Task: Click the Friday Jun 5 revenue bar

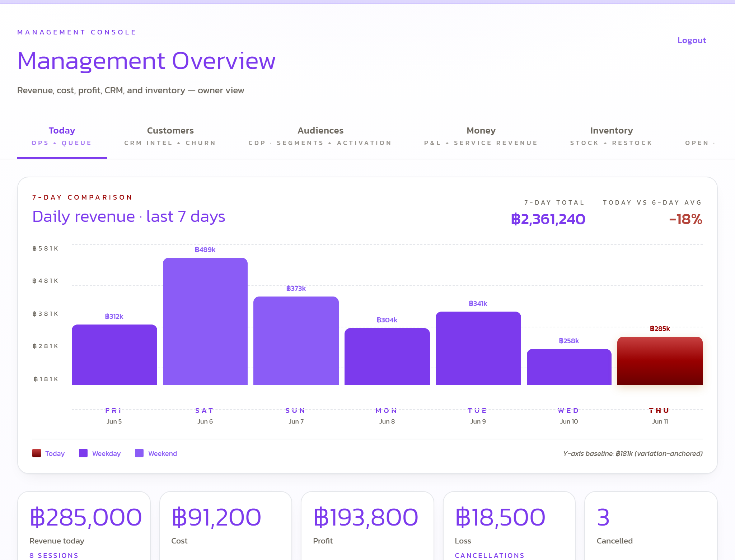Action: coord(114,355)
